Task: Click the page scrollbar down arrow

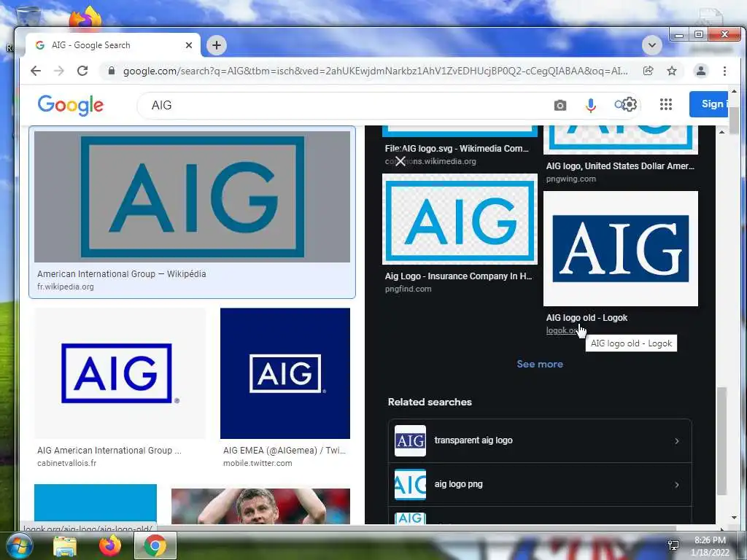Action: point(734,518)
